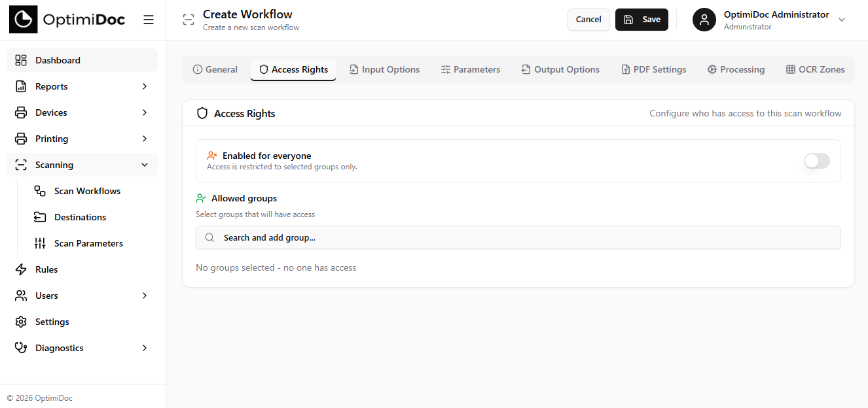Open the Output Options tab
The width and height of the screenshot is (868, 408).
pos(560,70)
